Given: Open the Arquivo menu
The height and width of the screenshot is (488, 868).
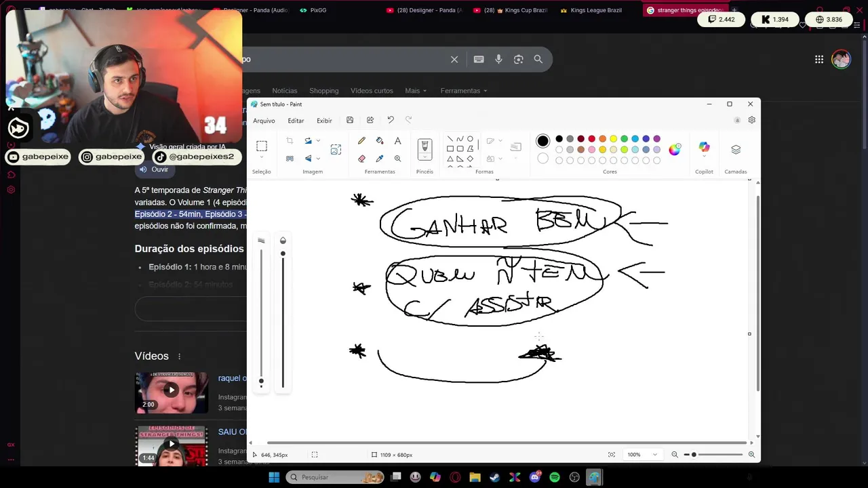Looking at the screenshot, I should pos(264,121).
